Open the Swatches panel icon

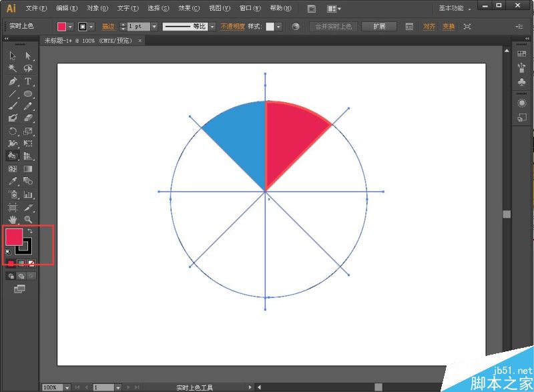click(521, 54)
